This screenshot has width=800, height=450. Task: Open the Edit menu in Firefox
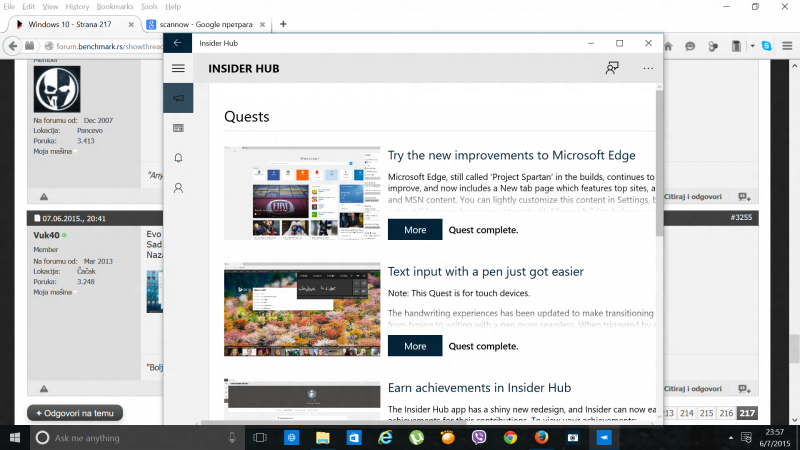point(29,7)
